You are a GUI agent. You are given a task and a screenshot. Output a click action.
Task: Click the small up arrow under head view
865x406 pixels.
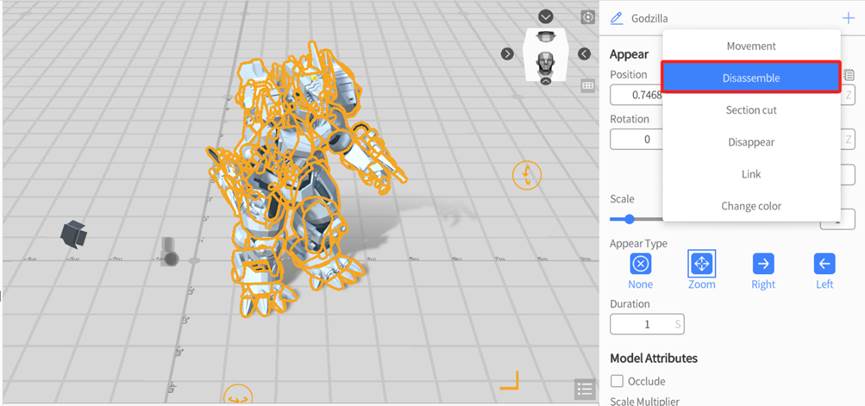tap(546, 81)
